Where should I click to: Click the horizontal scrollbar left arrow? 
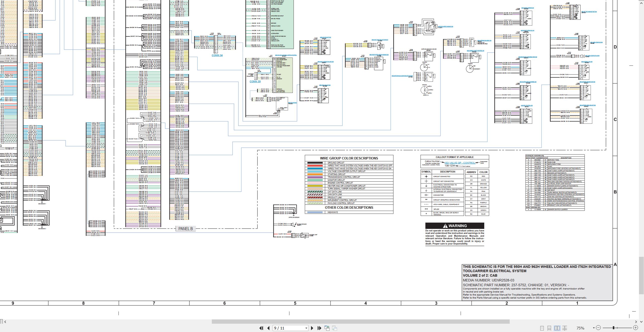coord(5,322)
